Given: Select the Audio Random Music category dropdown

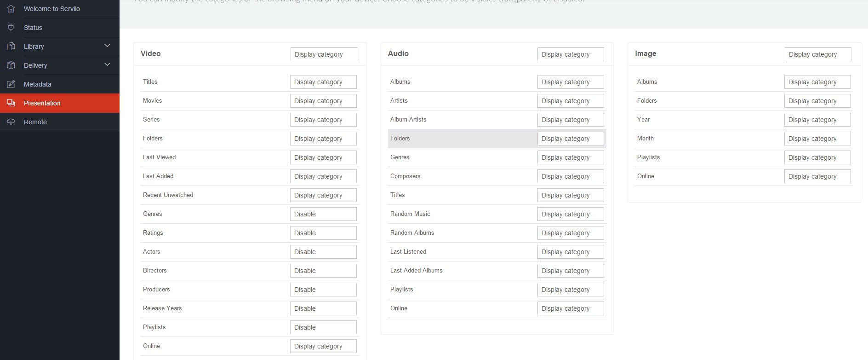Looking at the screenshot, I should [x=570, y=214].
